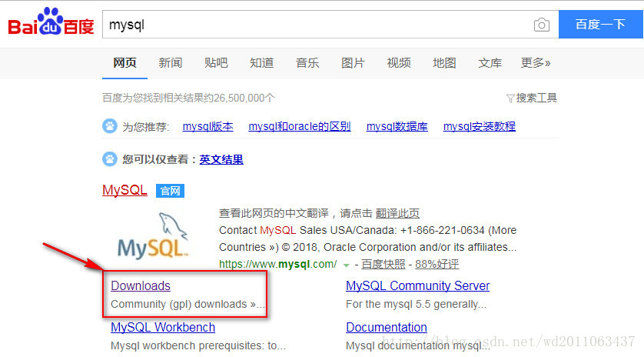This screenshot has height=357, width=644.
Task: Open the Documentation link
Action: pos(387,328)
